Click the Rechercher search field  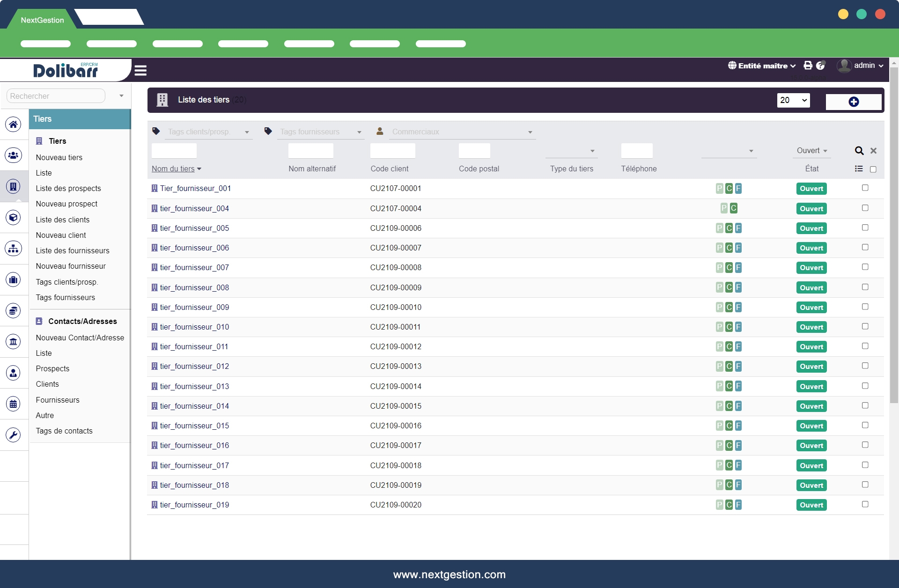[x=55, y=96]
